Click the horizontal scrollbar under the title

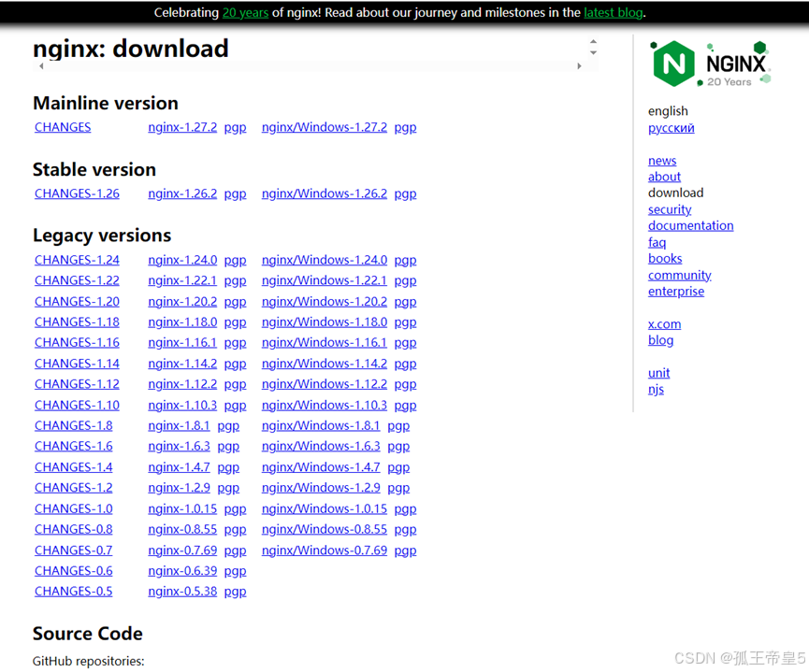(311, 66)
